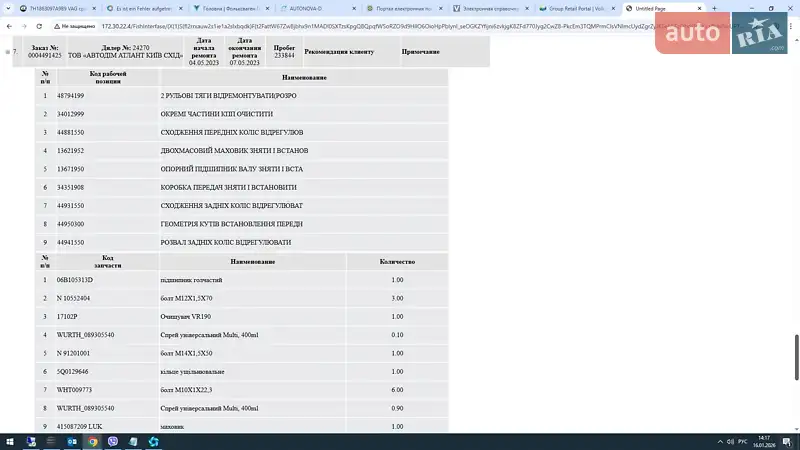Click the address bar URL field
Viewport: 800px width, 450px height.
pyautogui.click(x=378, y=26)
